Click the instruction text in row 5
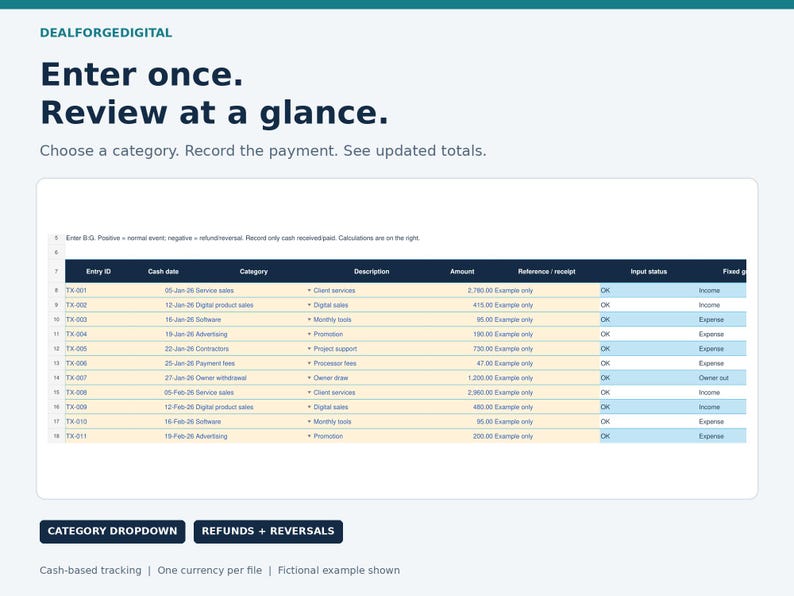 point(243,238)
